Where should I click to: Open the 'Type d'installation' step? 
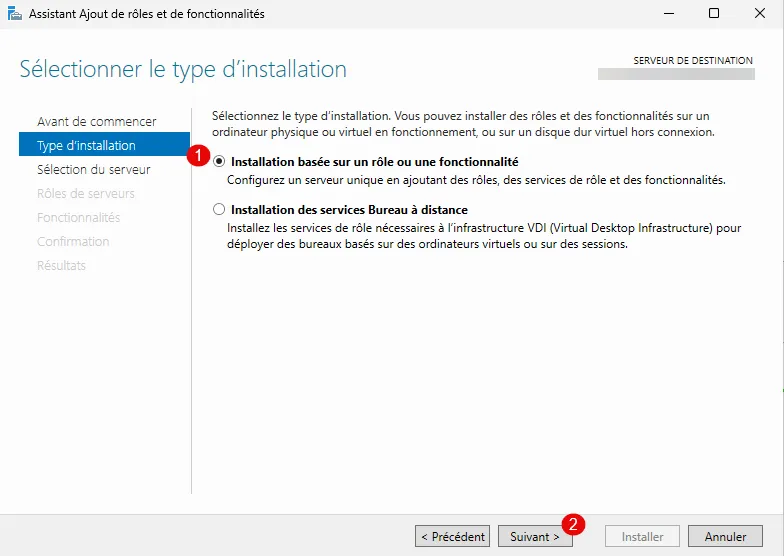click(x=86, y=145)
